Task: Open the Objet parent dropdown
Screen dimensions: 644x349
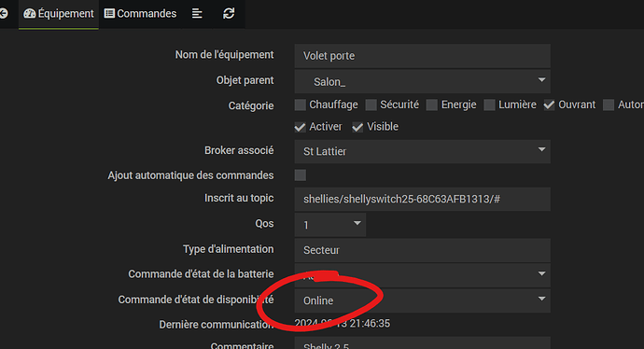Action: [422, 81]
